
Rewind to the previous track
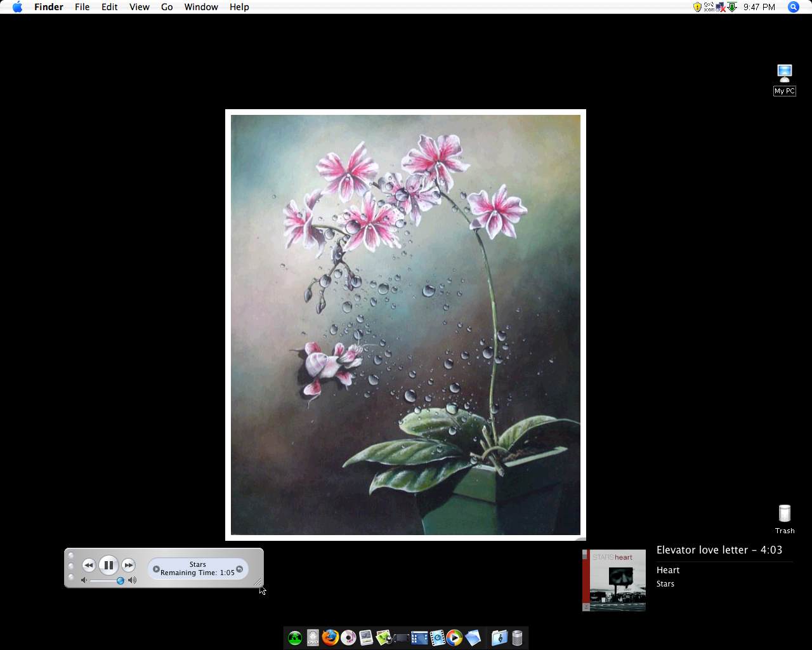tap(89, 565)
